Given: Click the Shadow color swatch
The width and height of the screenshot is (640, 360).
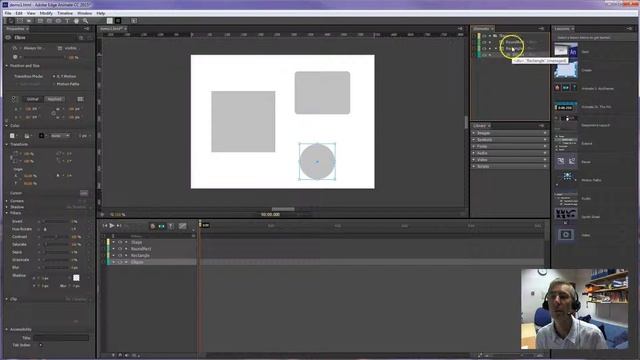Looking at the screenshot, I should tap(76, 278).
